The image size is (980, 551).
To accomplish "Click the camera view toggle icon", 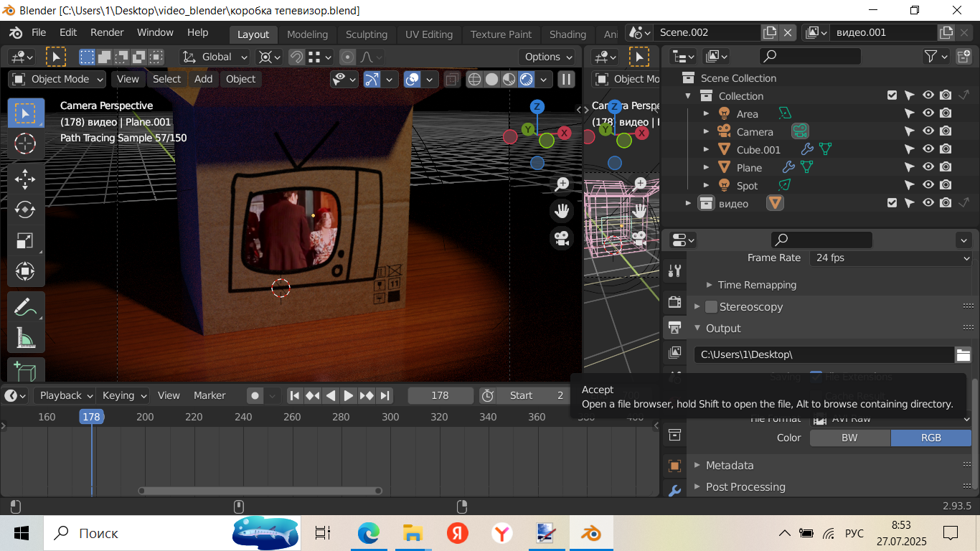I will [562, 237].
